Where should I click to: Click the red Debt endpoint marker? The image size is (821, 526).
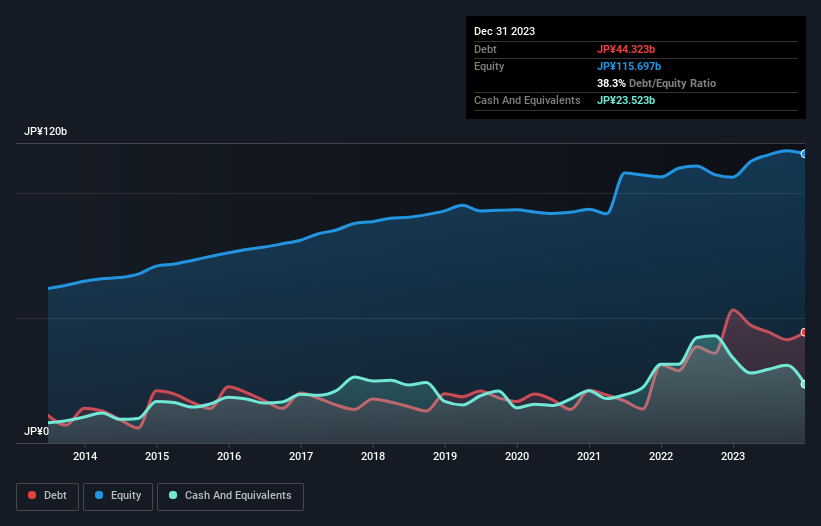804,332
